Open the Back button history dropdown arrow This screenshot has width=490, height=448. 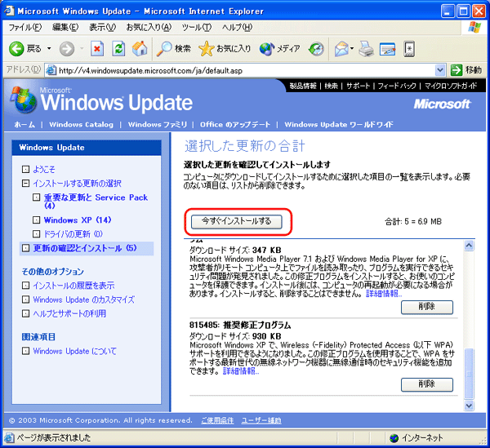click(x=49, y=49)
